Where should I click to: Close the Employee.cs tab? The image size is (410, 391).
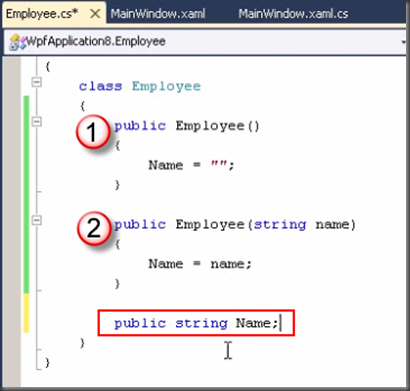pos(95,14)
